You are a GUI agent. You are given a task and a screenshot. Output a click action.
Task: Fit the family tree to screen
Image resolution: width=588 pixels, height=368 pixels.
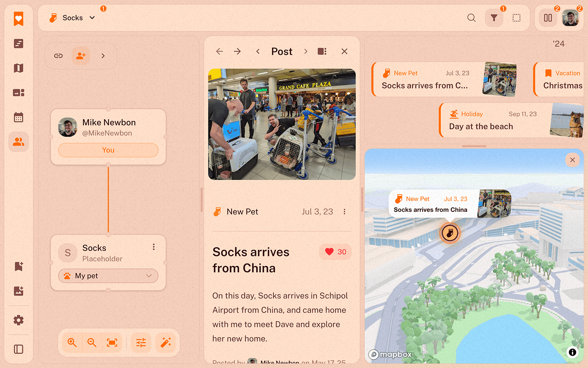pos(112,342)
